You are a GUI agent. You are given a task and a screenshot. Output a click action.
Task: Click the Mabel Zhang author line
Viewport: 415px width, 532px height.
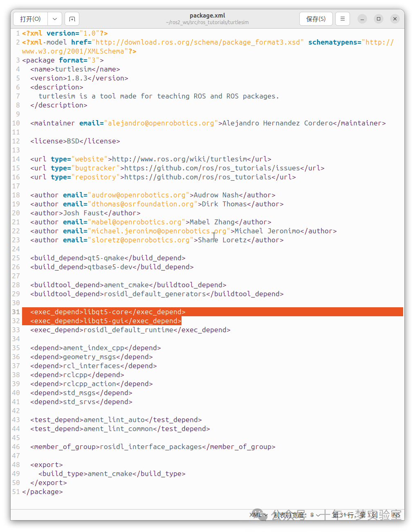151,222
